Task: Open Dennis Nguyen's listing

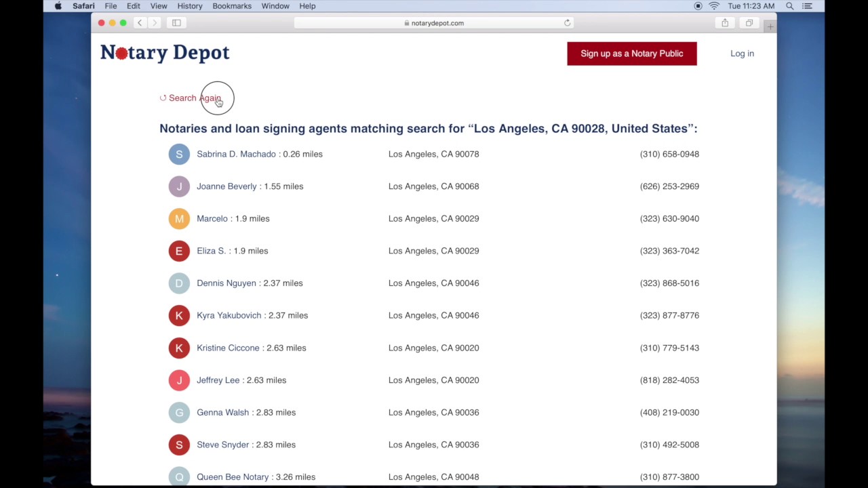Action: point(226,283)
